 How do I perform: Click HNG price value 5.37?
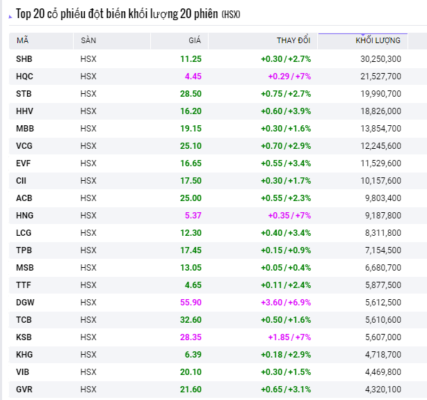[x=193, y=215]
